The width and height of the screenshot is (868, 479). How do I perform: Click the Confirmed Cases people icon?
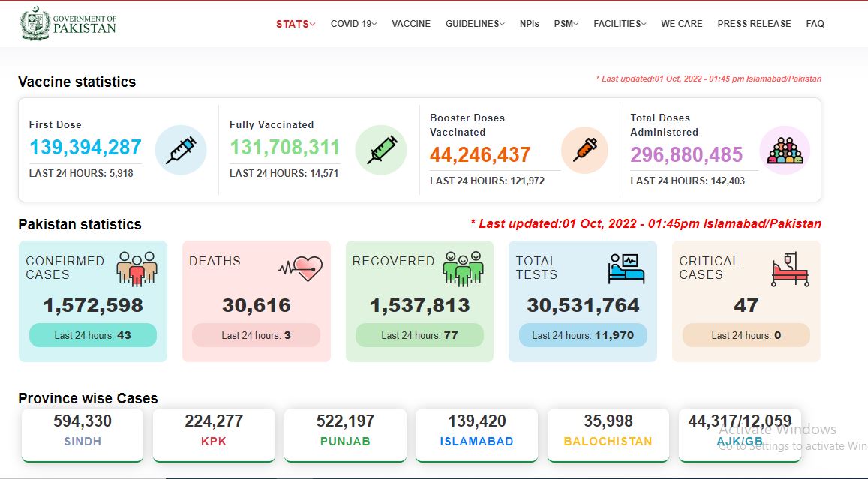click(137, 269)
